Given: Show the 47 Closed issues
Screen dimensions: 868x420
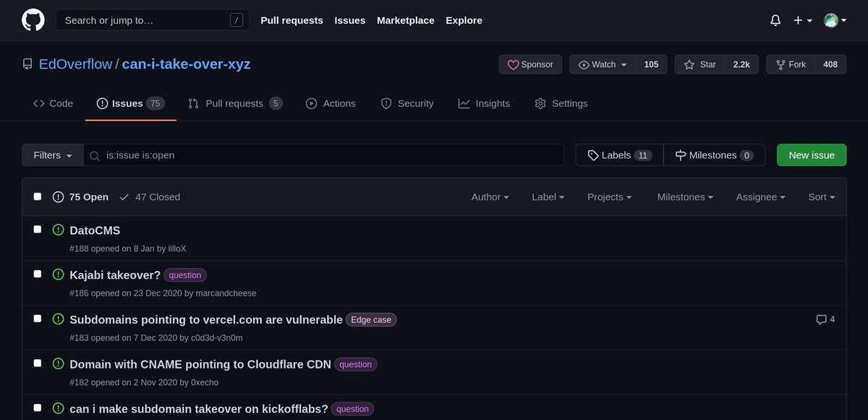Looking at the screenshot, I should 150,197.
